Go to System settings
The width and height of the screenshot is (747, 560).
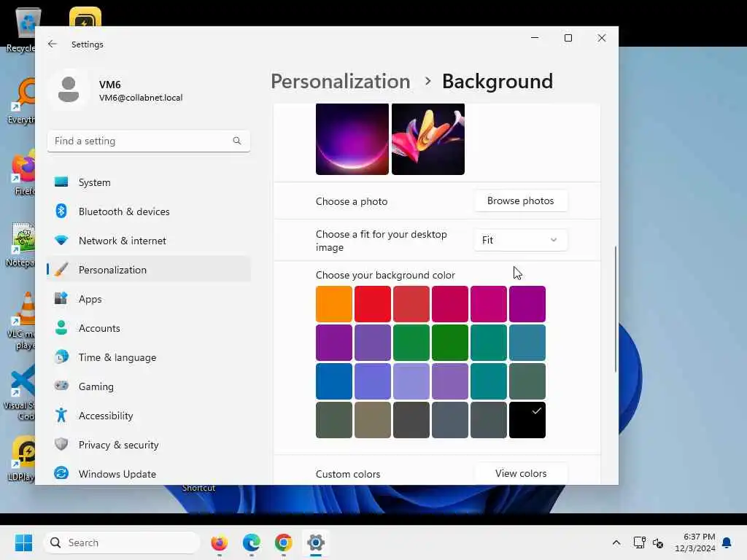click(148, 182)
